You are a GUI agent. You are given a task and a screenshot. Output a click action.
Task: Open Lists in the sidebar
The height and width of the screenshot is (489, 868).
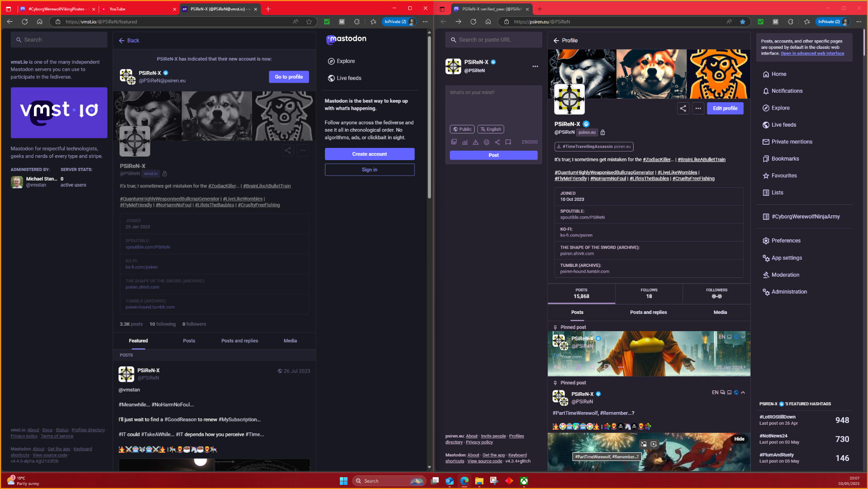click(773, 193)
